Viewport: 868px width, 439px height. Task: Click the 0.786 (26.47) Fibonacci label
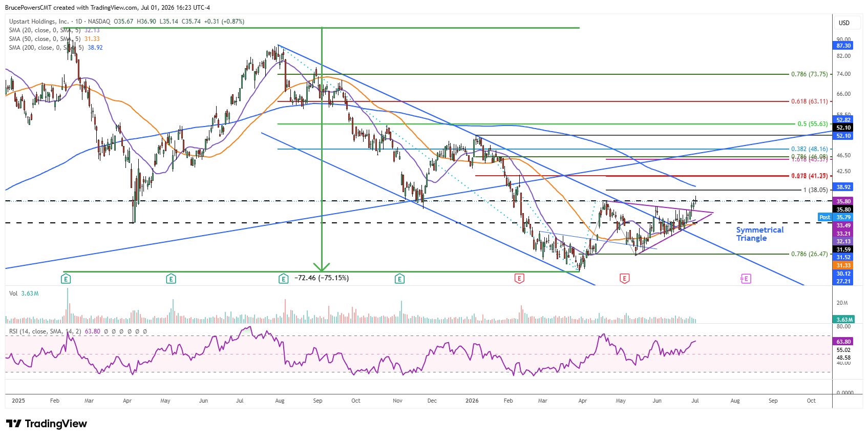(809, 254)
